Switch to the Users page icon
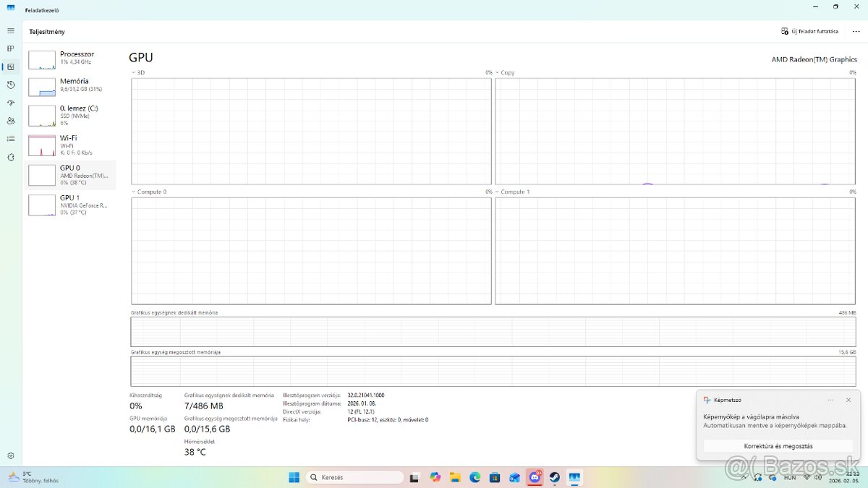Viewport: 868px width, 488px height. (x=10, y=121)
